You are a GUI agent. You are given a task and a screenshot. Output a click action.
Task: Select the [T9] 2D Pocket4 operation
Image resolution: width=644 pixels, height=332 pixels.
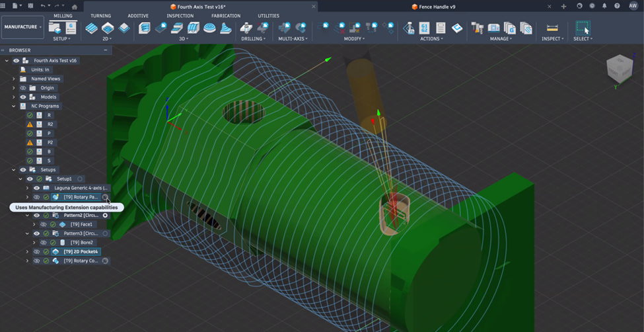point(81,251)
